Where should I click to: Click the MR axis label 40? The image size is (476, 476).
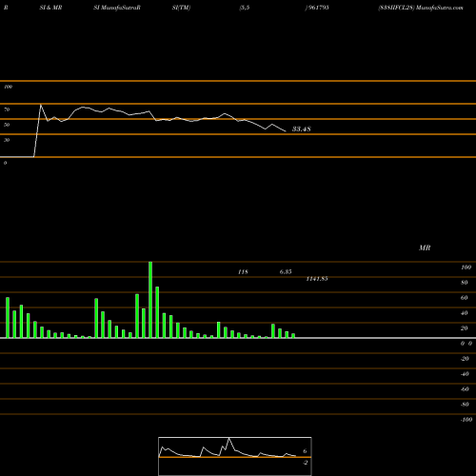(465, 313)
